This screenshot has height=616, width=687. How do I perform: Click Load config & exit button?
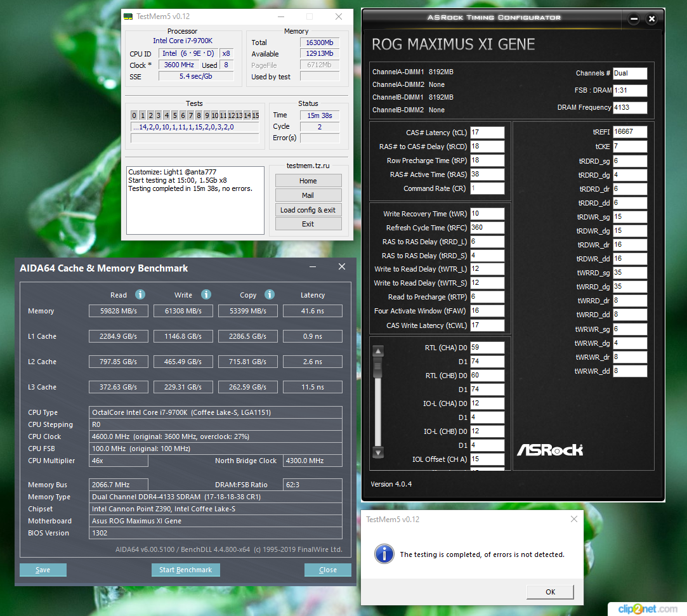308,210
